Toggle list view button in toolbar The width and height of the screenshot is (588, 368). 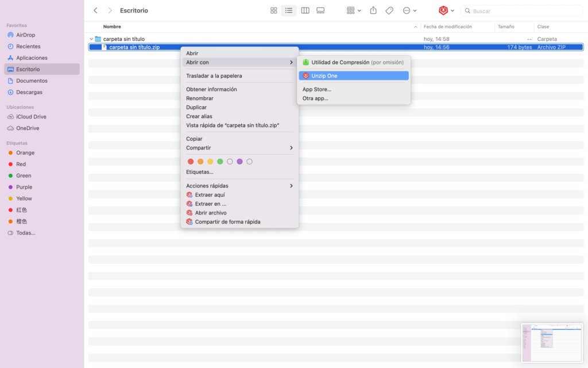[289, 10]
